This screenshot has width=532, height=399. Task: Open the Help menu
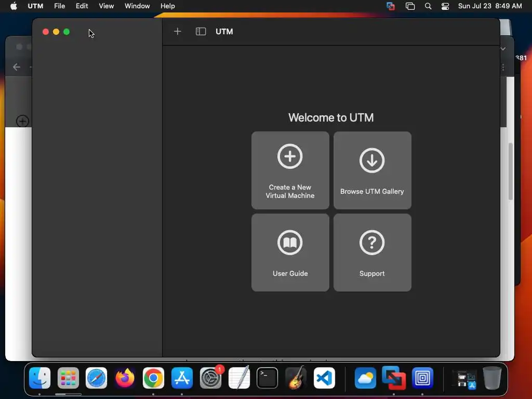168,6
